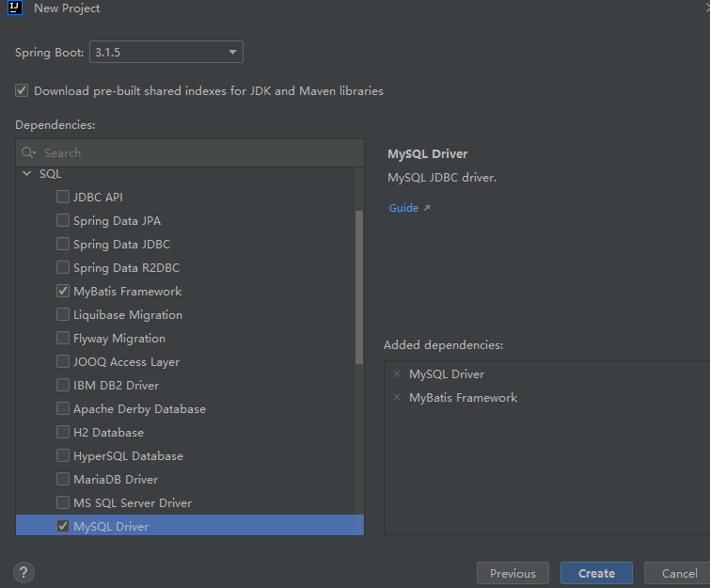Click the 'H2 Database' row text

tap(108, 433)
